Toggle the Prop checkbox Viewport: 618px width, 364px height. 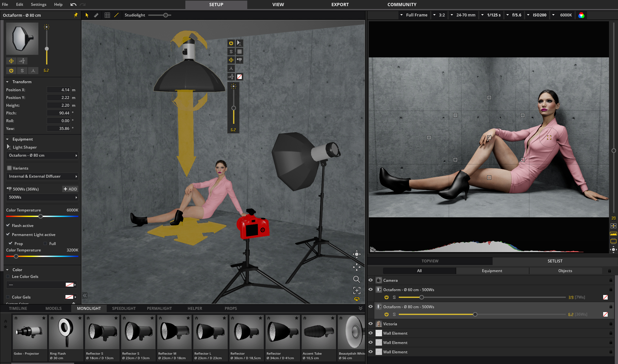(x=10, y=243)
